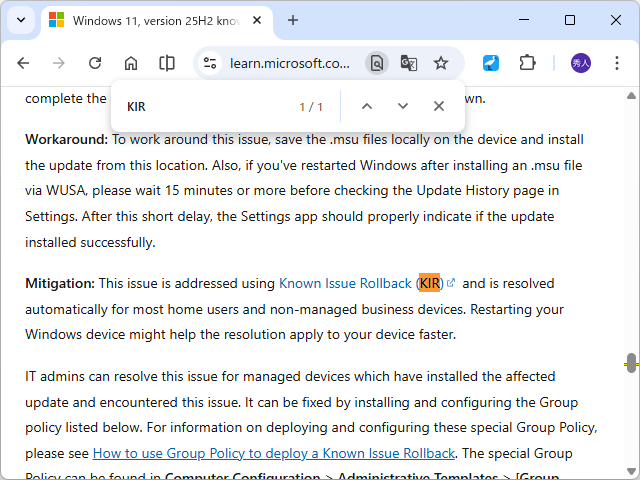
Task: Jump to previous find result
Action: pos(367,106)
